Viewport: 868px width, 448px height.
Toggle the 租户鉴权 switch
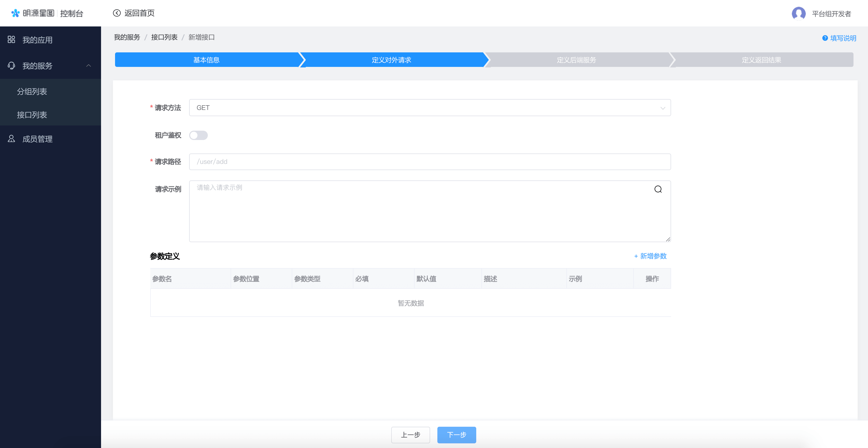[198, 135]
